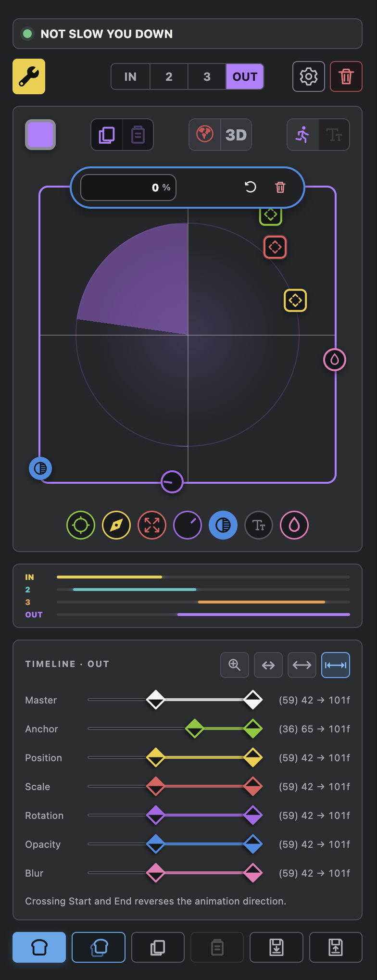This screenshot has width=377, height=980.
Task: Click the purple color swatch
Action: tap(40, 135)
